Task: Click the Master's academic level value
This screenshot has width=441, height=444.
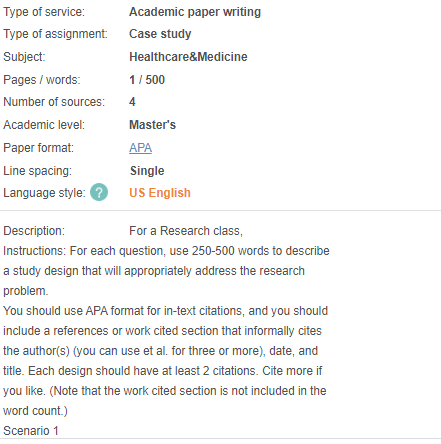Action: pos(152,125)
